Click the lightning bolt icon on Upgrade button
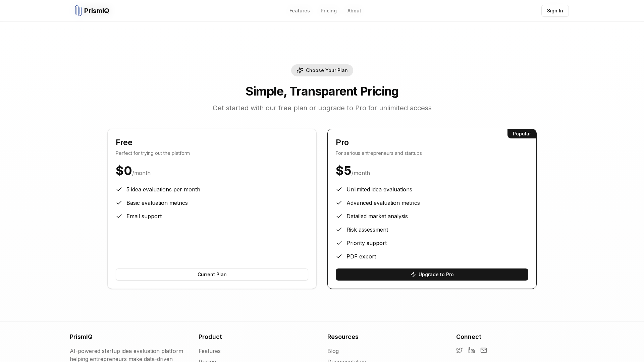644x362 pixels. (413, 275)
